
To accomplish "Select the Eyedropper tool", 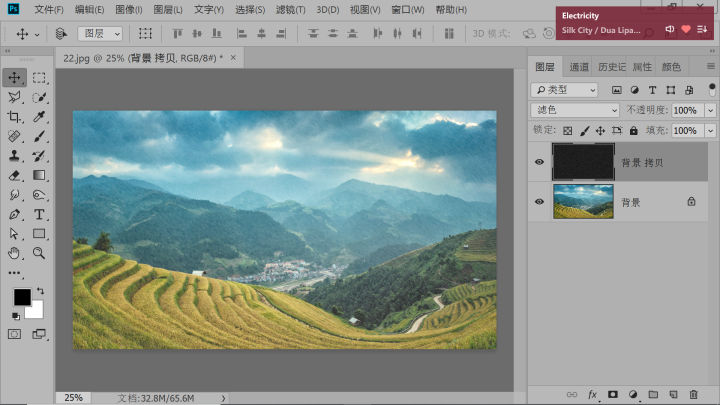I will 39,117.
